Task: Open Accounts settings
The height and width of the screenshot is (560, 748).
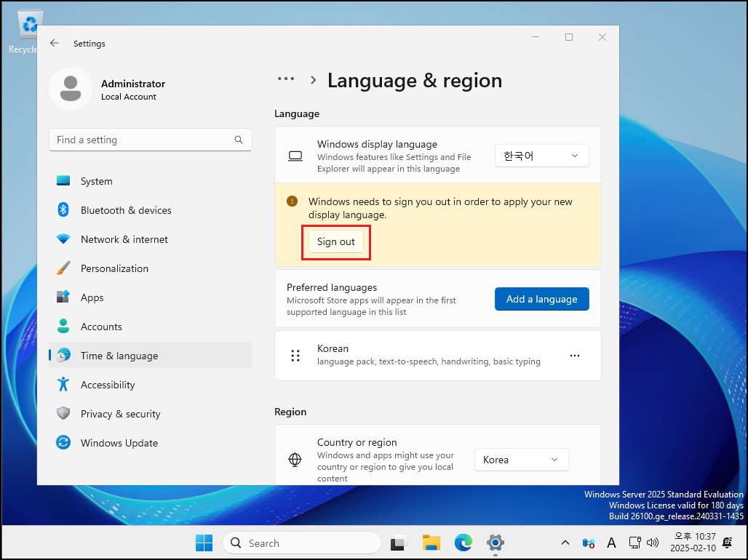Action: click(151, 327)
